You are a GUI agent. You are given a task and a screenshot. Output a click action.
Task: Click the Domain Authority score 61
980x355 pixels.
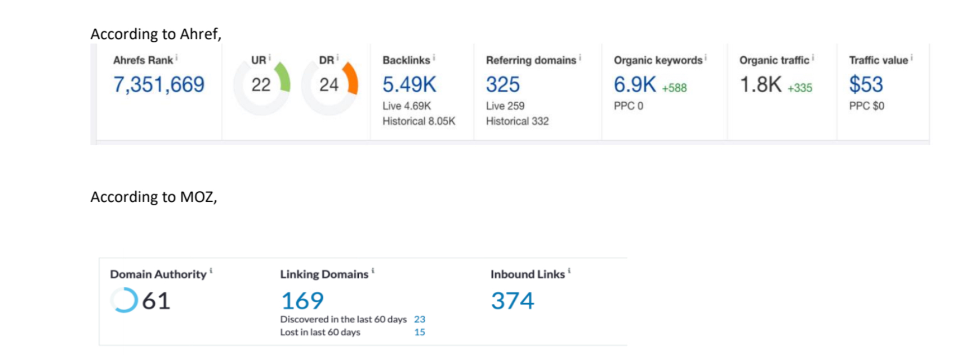156,301
